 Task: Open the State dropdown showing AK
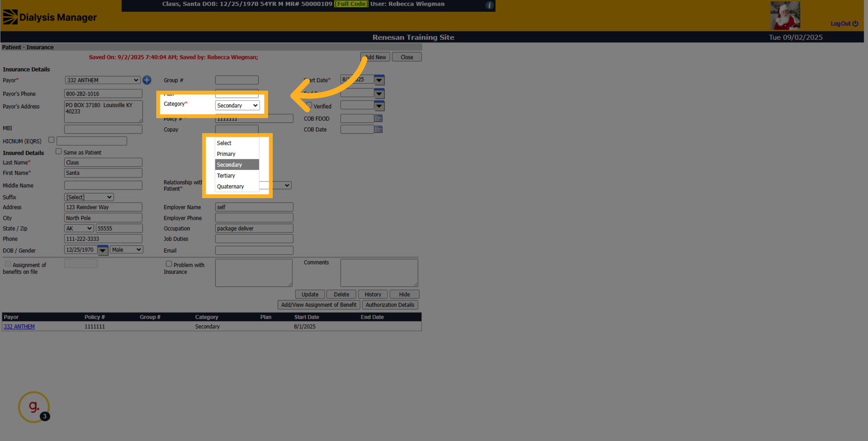(79, 228)
